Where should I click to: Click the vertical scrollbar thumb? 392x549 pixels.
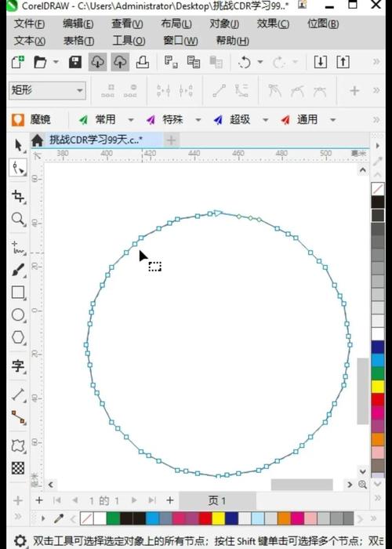[x=362, y=391]
